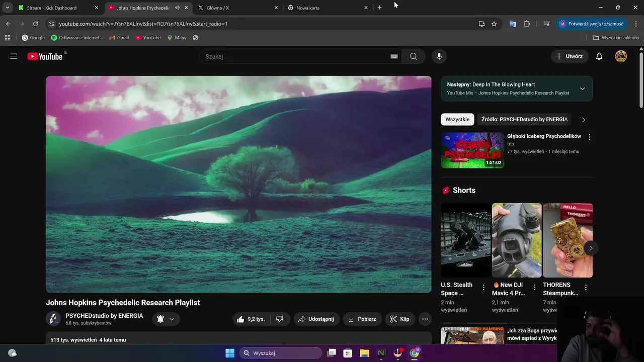Click the Windows taskbar search box
This screenshot has width=644, height=362.
click(281, 353)
